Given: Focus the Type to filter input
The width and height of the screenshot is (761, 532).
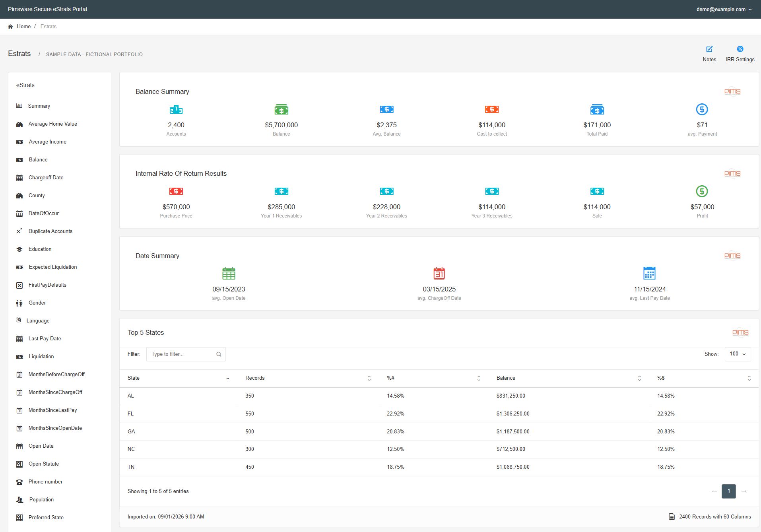Looking at the screenshot, I should 186,354.
